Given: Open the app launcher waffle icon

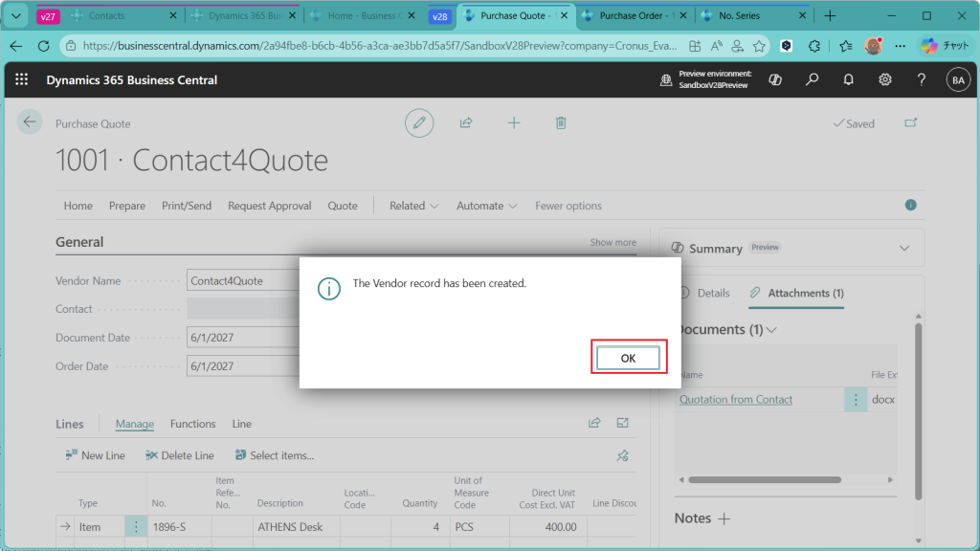Looking at the screenshot, I should (22, 80).
